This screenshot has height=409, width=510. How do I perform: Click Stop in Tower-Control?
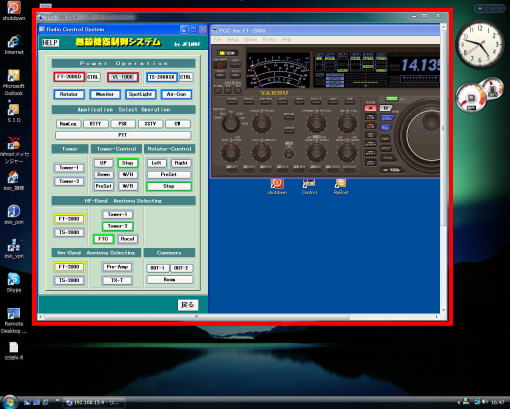[x=128, y=163]
